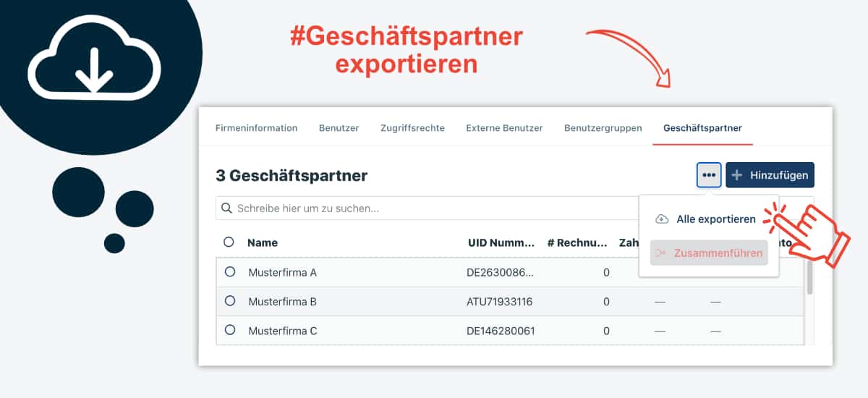Sort by the Name column header
Image resolution: width=868 pixels, height=398 pixels.
263,242
